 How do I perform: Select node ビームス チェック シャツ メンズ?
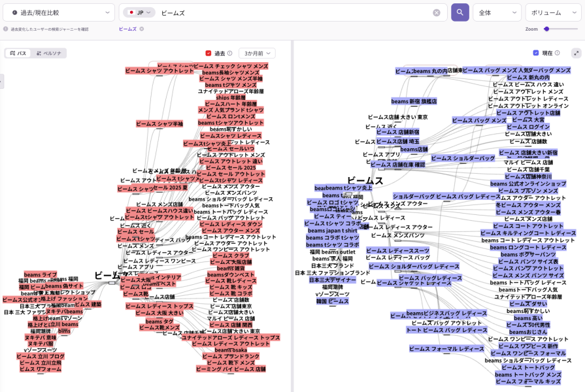(231, 66)
